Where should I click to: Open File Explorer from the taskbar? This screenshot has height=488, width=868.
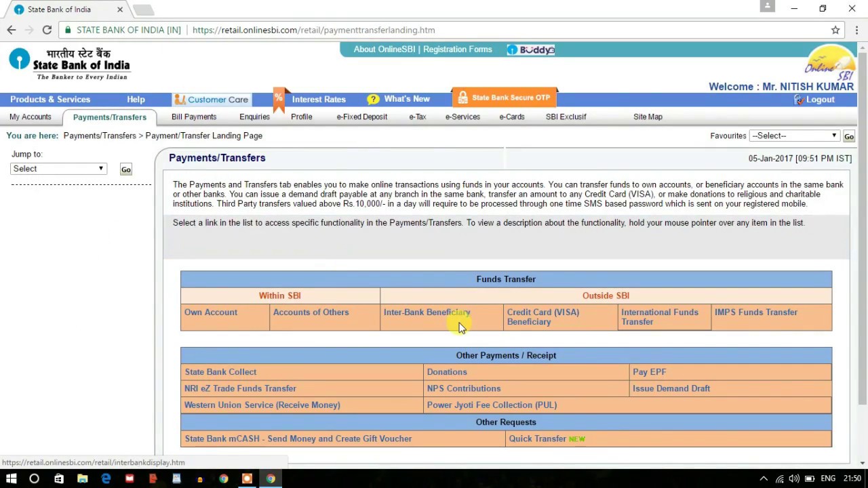82,479
